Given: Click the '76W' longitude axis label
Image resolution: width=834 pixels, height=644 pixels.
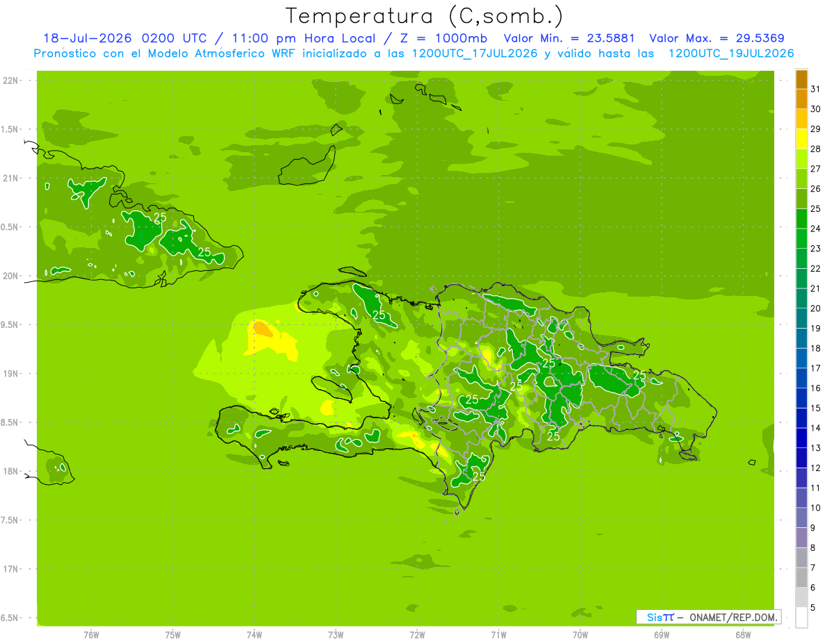Looking at the screenshot, I should (x=91, y=635).
